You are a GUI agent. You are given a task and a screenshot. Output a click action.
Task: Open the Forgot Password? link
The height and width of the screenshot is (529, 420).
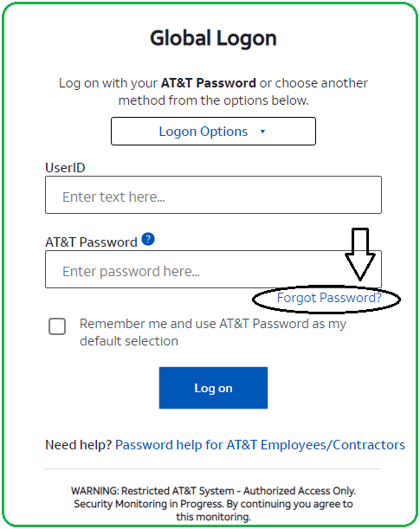click(x=329, y=298)
